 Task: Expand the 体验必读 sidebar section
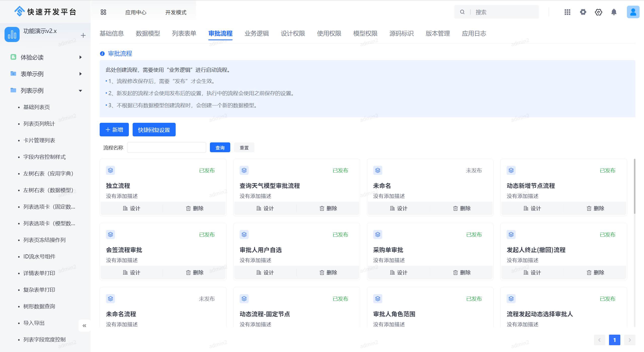(x=80, y=57)
